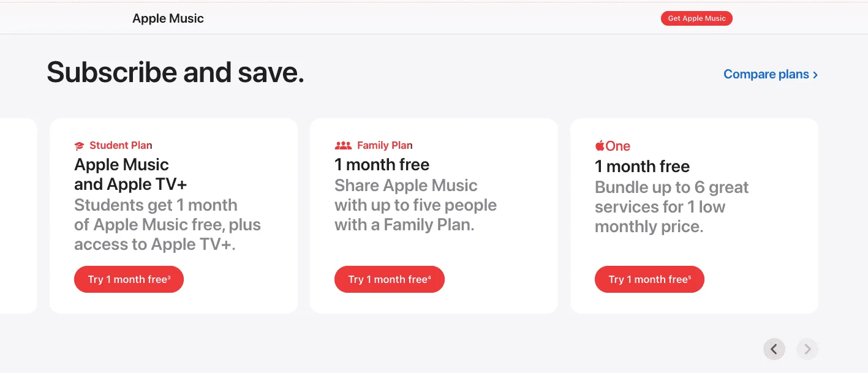Click the right carousel navigation arrow

pos(807,349)
